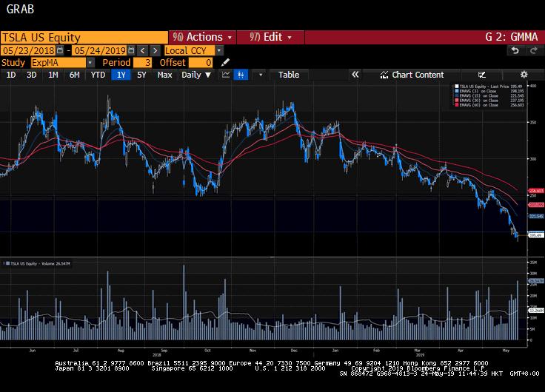545x392 pixels.
Task: Open the Edit menu
Action: point(270,37)
